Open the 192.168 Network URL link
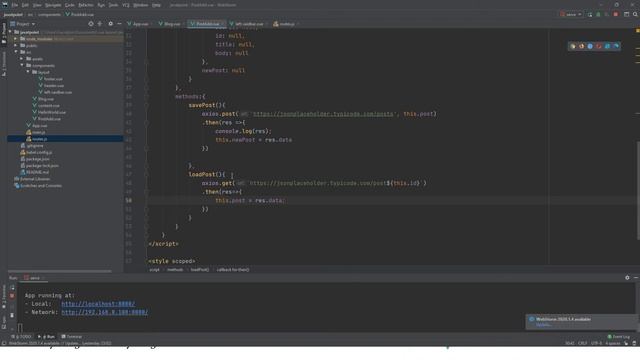 click(104, 312)
